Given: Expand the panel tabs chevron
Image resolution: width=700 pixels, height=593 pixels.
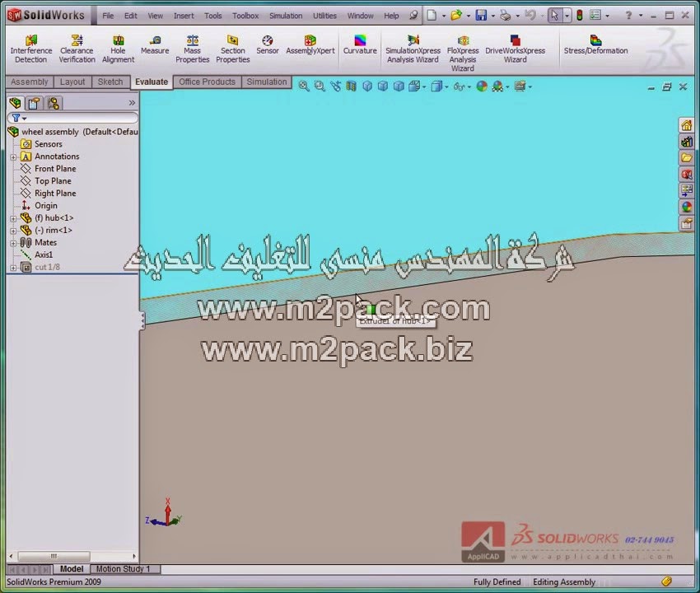Looking at the screenshot, I should pyautogui.click(x=132, y=103).
